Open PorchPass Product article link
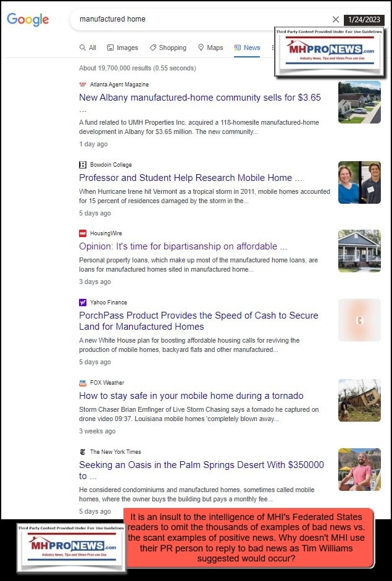 point(199,321)
